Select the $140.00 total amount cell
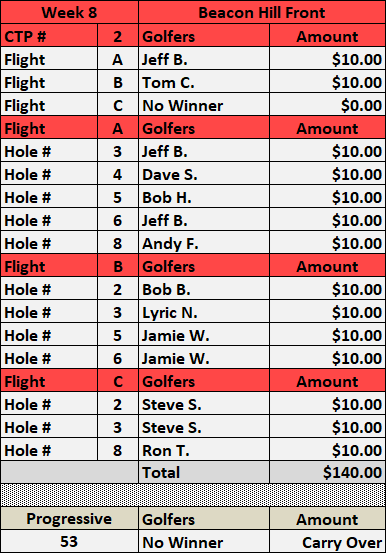386x553 pixels. (327, 472)
